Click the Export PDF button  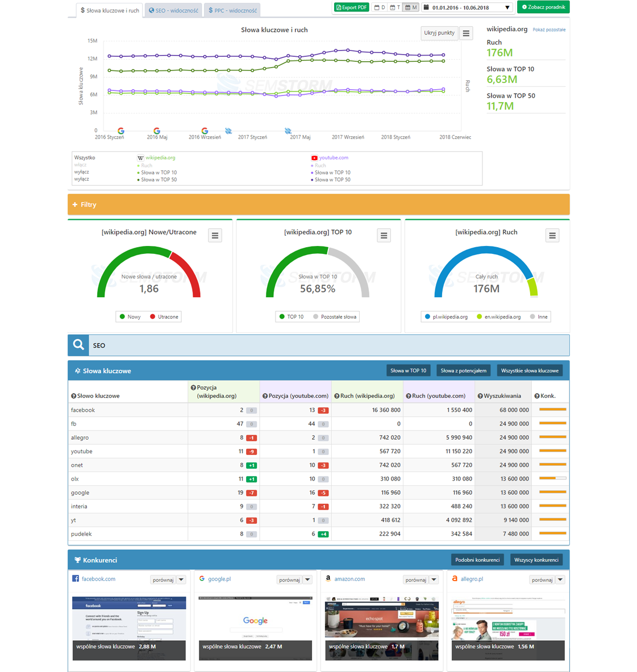tap(351, 7)
